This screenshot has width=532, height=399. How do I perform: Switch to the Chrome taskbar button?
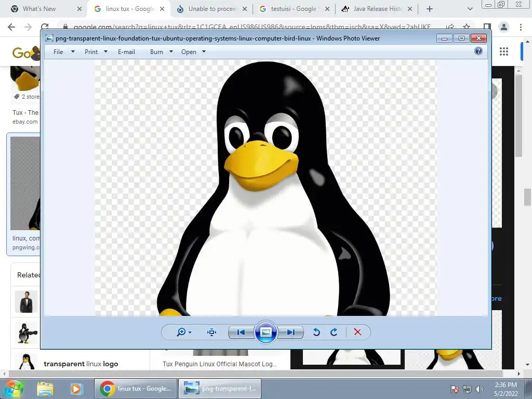136,389
